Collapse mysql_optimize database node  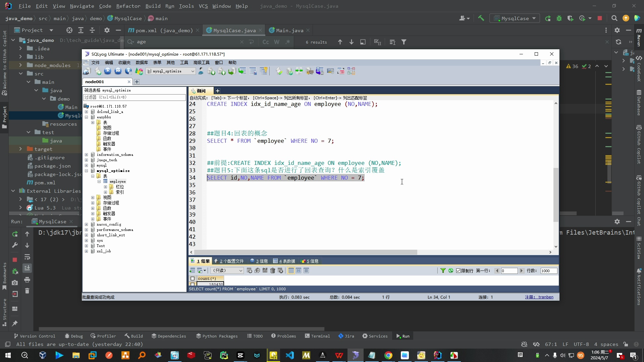point(87,171)
